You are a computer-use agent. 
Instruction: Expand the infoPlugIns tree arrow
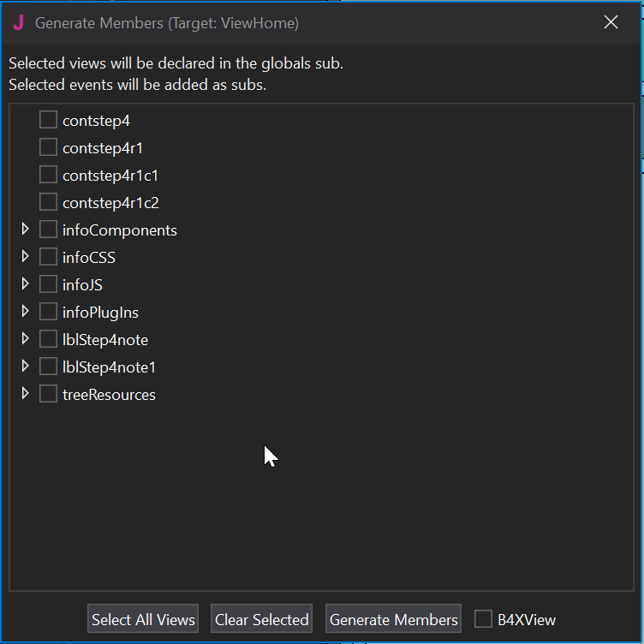click(25, 312)
